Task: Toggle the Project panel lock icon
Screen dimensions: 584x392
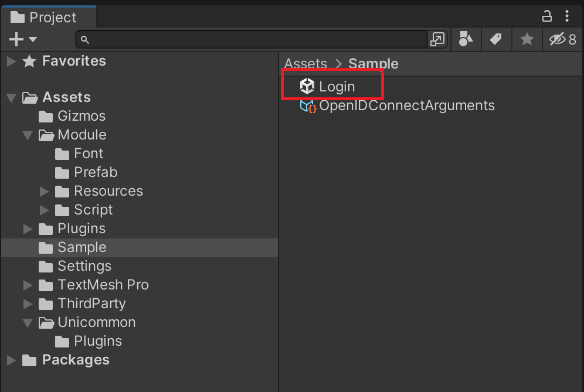Action: tap(546, 16)
